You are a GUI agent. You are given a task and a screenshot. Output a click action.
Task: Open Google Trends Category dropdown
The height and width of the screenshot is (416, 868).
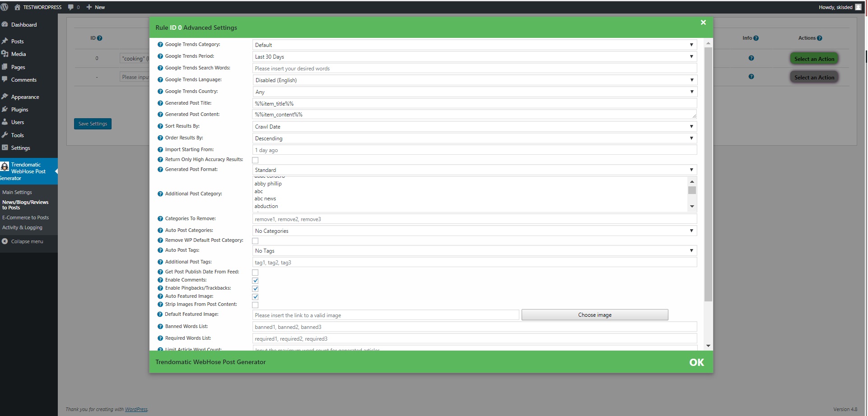coord(475,45)
